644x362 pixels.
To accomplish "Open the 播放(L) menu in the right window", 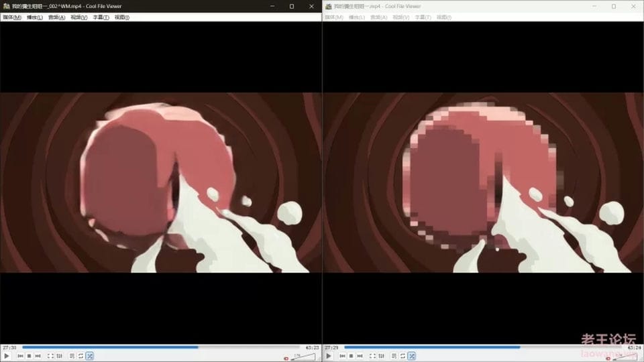I will pos(357,17).
